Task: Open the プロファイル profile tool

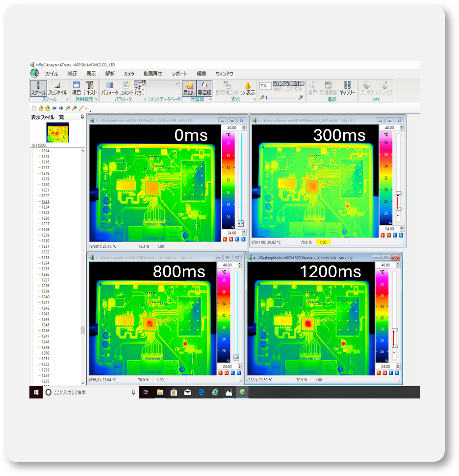Action: pos(57,88)
